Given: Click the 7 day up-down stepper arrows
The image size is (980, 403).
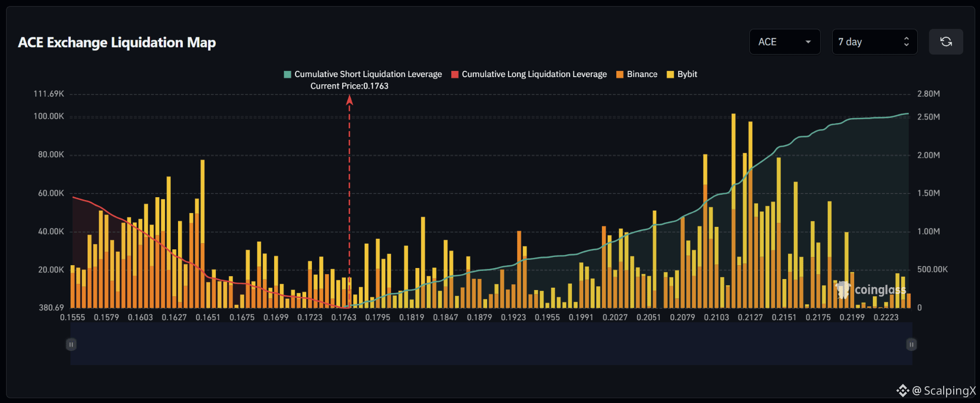Looking at the screenshot, I should 906,42.
